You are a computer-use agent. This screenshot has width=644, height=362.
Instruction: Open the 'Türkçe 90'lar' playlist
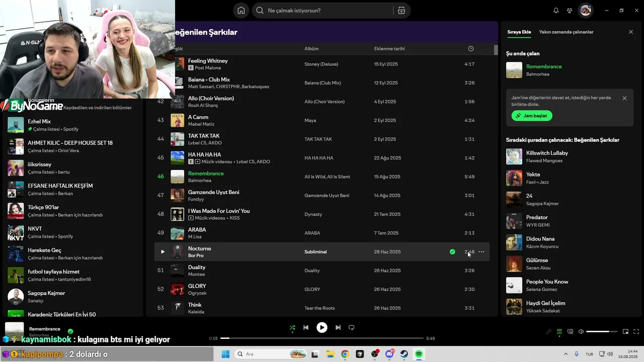coord(73,211)
